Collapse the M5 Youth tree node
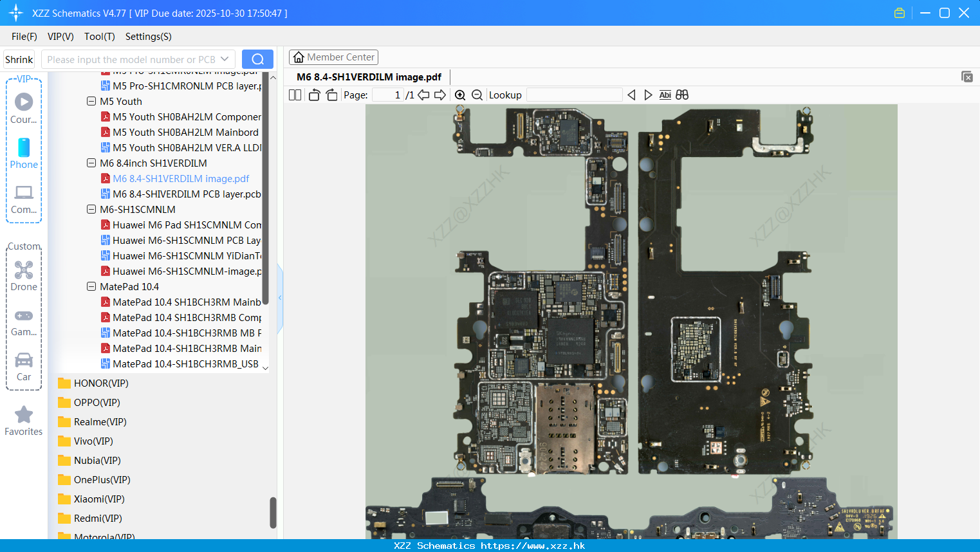Viewport: 980px width, 552px height. [x=91, y=101]
